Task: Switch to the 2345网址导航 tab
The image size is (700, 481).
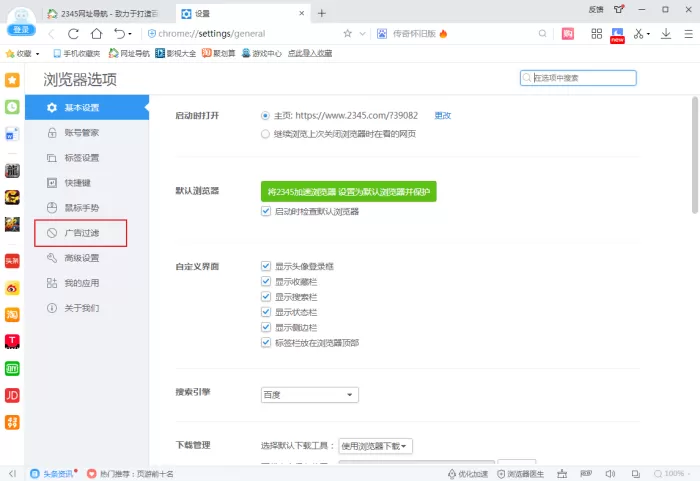Action: click(x=104, y=14)
